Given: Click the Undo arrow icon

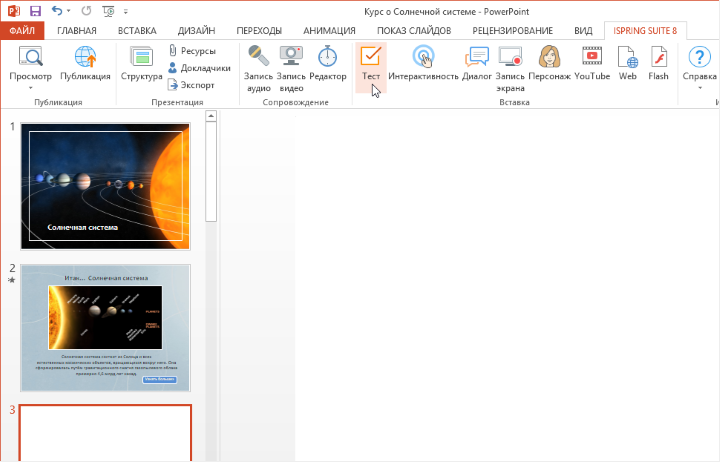Looking at the screenshot, I should pyautogui.click(x=57, y=11).
